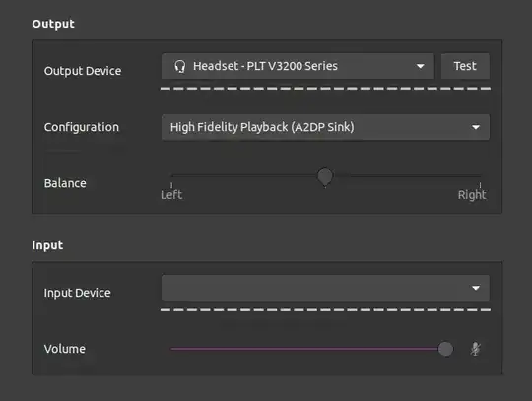The width and height of the screenshot is (532, 401).
Task: Click the Balance slider handle
Action: coord(325,176)
